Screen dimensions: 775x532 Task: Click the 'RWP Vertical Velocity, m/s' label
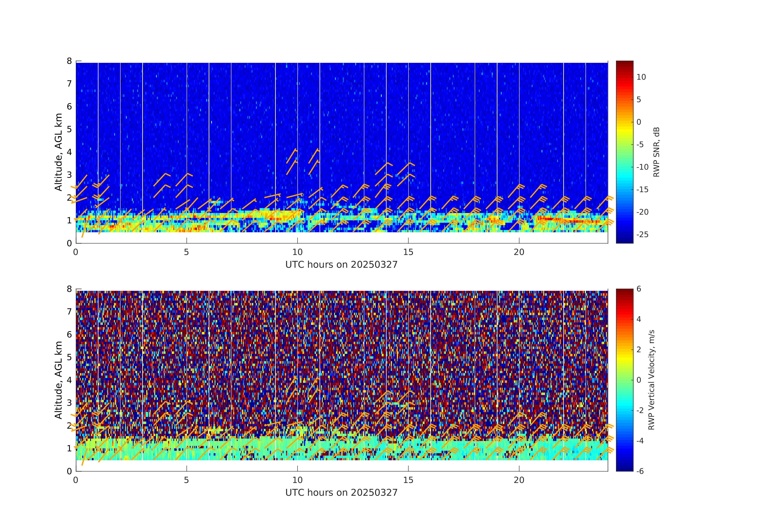click(x=651, y=380)
